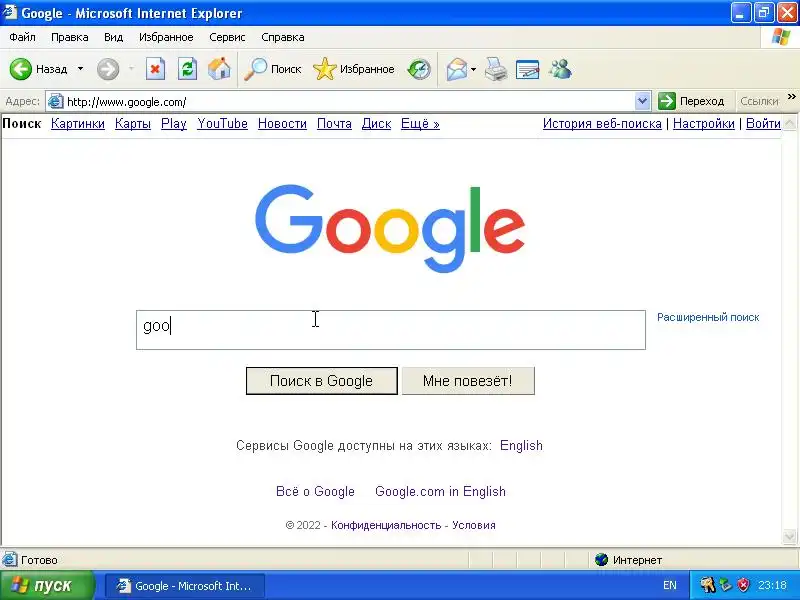
Task: Open the Настройки link
Action: tap(704, 123)
